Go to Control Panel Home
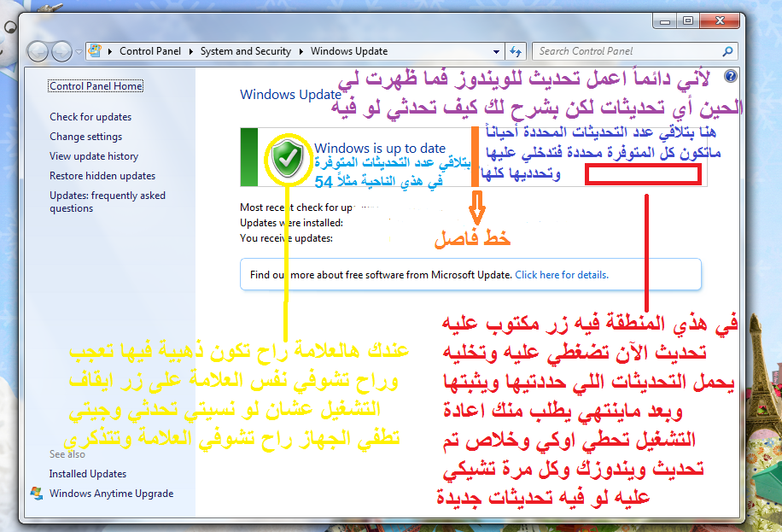This screenshot has width=782, height=532. click(x=96, y=86)
